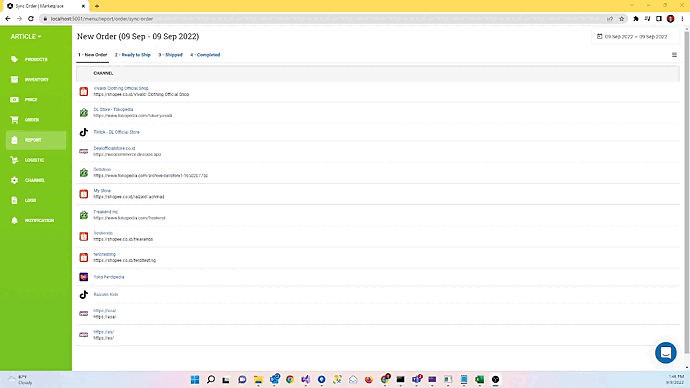This screenshot has height=388, width=690.
Task: Open the Price sidebar item
Action: coord(36,100)
